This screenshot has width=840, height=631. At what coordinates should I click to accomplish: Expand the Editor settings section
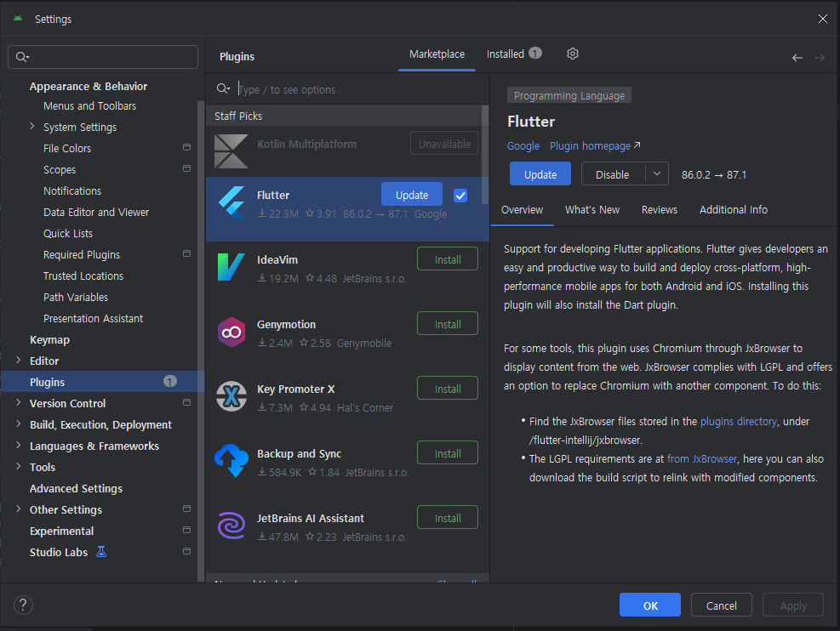tap(18, 361)
